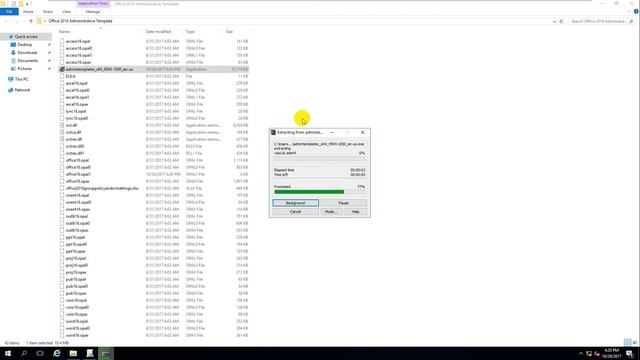The height and width of the screenshot is (360, 640).
Task: Open File Explorer from the taskbar
Action: click(x=73, y=353)
